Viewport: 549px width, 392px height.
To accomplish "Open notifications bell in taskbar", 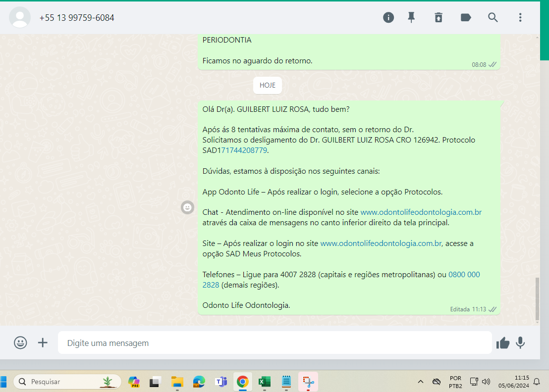I will click(537, 382).
